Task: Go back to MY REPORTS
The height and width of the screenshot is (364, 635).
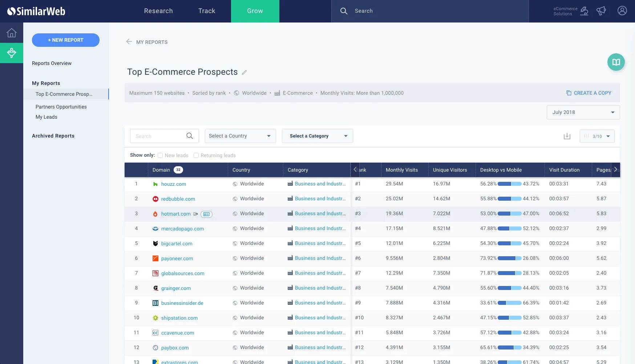Action: click(x=152, y=42)
